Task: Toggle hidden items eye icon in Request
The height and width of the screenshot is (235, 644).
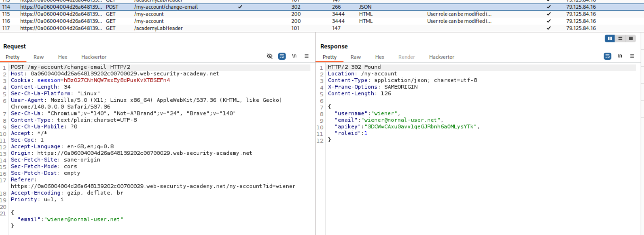Action: pyautogui.click(x=270, y=56)
